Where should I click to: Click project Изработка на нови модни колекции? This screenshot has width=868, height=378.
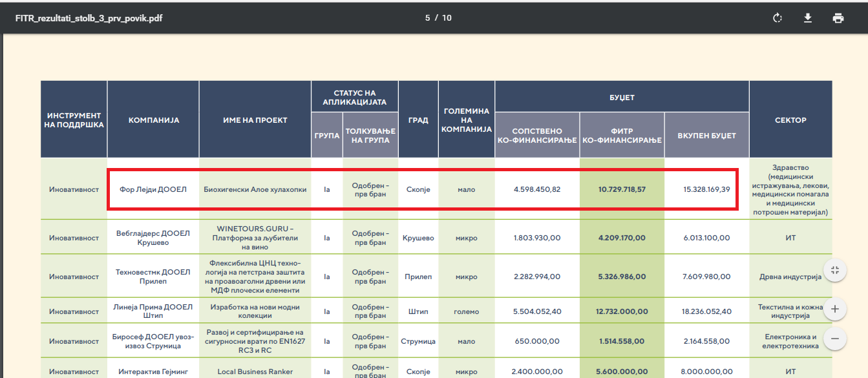pyautogui.click(x=255, y=311)
